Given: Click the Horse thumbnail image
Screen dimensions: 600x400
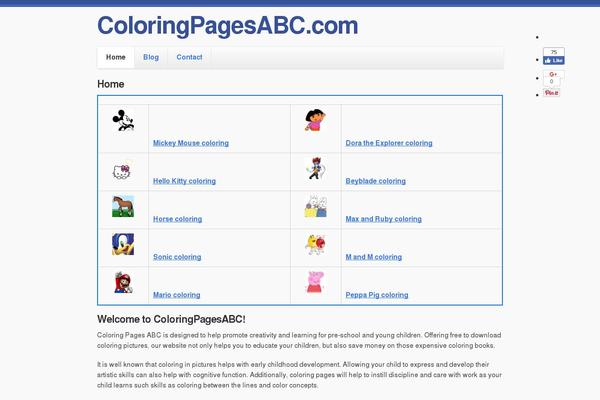Looking at the screenshot, I should tap(123, 206).
